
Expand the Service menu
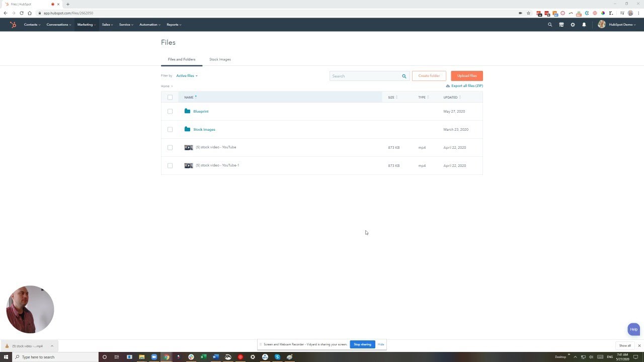pyautogui.click(x=126, y=25)
